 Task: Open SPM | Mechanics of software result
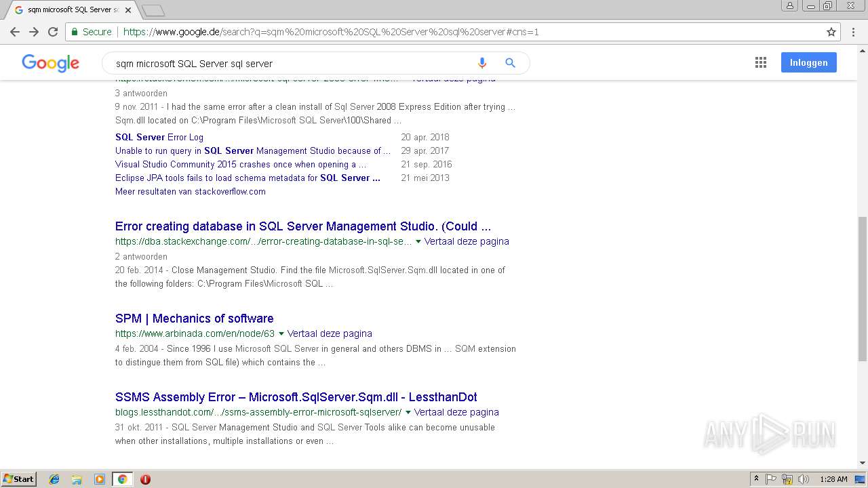pyautogui.click(x=195, y=319)
